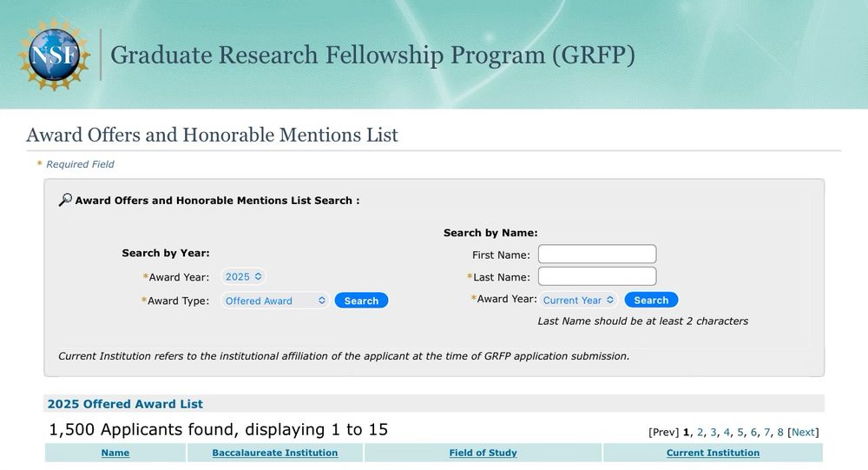Go to results page 4

click(x=727, y=433)
